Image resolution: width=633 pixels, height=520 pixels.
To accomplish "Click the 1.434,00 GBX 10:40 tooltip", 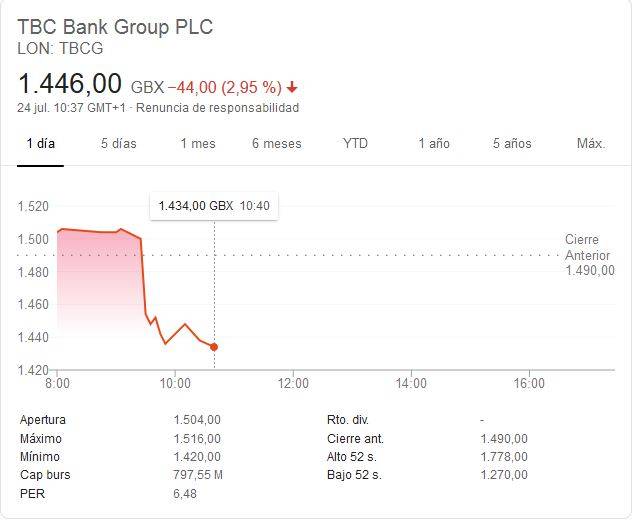I will (214, 206).
